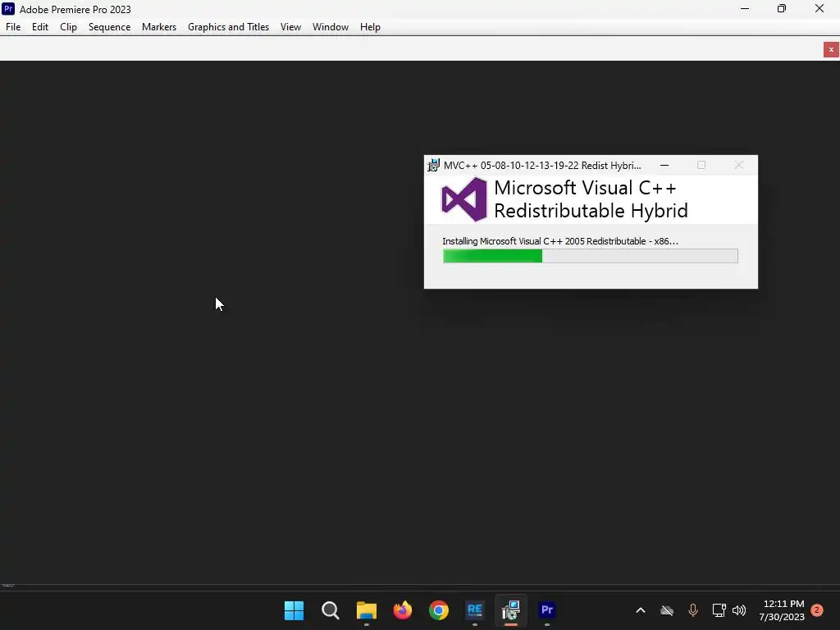Open the Sequence menu
The width and height of the screenshot is (840, 630).
[x=109, y=27]
